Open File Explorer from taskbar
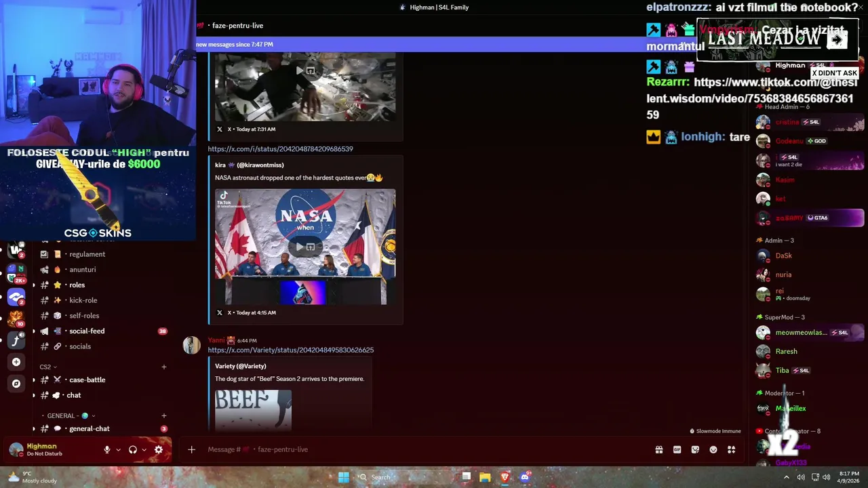The height and width of the screenshot is (488, 868). 485,477
